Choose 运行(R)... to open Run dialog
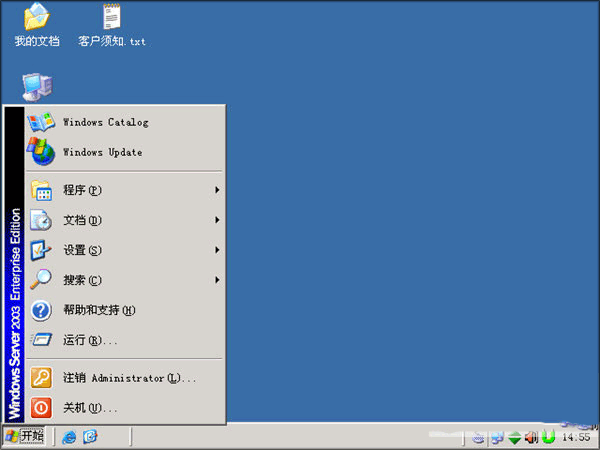600x450 pixels. 125,340
